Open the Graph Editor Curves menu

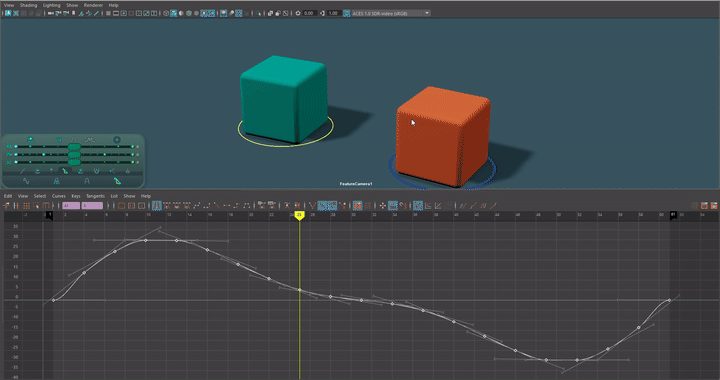click(x=59, y=196)
